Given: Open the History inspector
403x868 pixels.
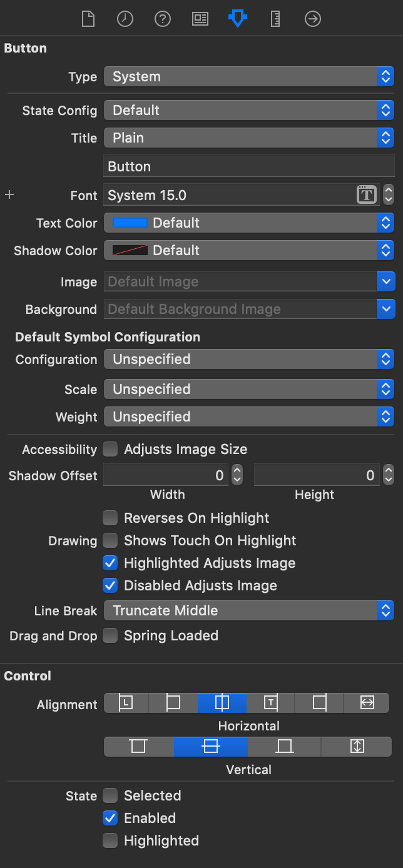Looking at the screenshot, I should point(125,19).
